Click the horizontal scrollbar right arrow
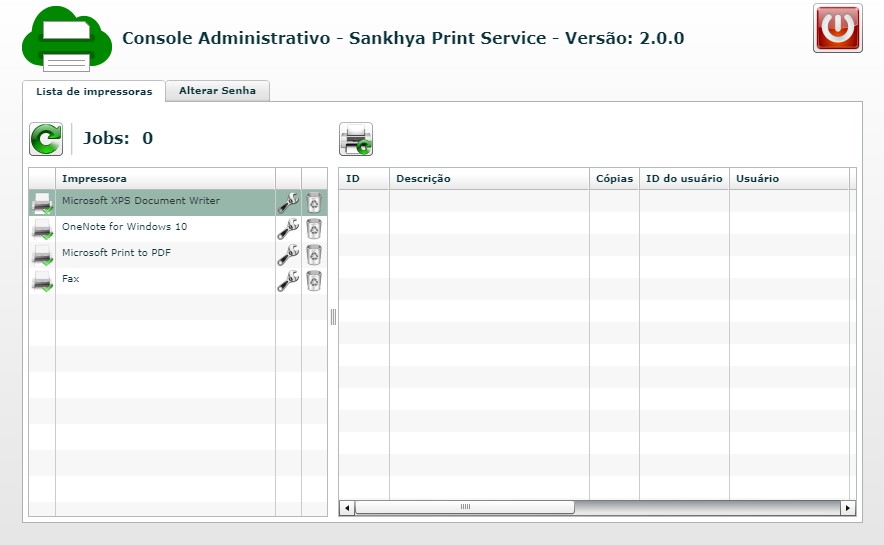 (x=847, y=508)
